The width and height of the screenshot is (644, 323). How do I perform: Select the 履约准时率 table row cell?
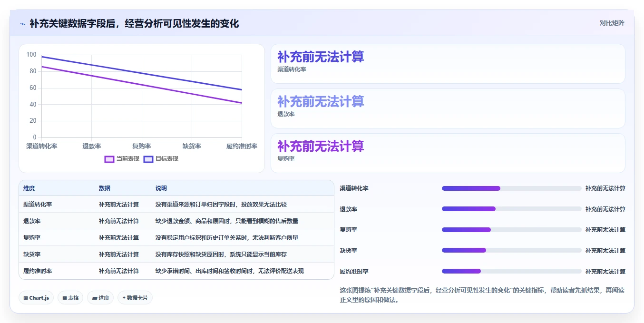click(38, 271)
